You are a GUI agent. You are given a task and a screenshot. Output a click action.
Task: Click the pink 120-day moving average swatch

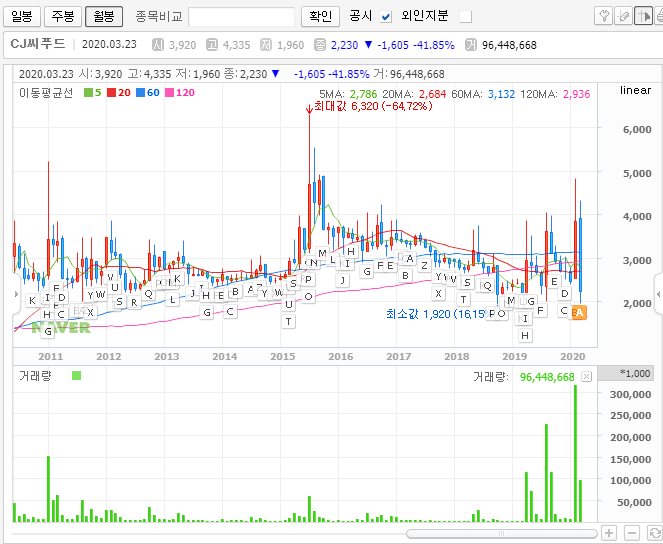point(170,93)
